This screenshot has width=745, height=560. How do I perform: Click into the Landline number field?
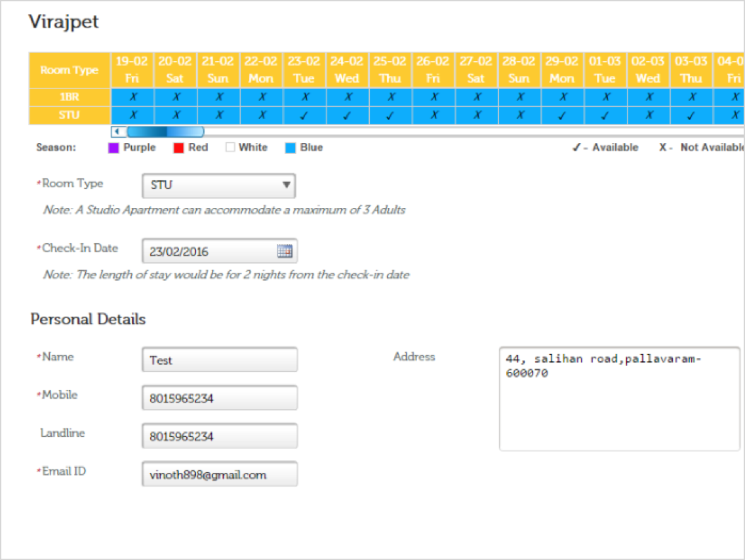(219, 436)
